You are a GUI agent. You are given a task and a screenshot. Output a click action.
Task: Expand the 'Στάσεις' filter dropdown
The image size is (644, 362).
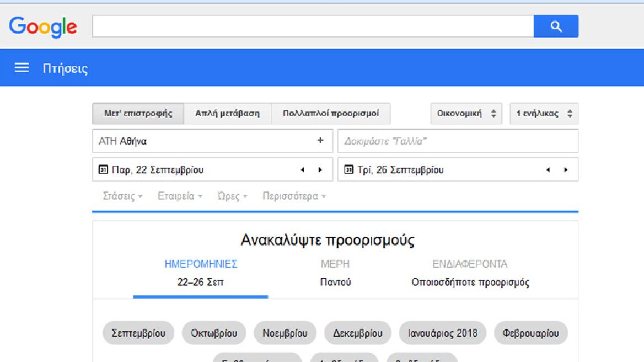click(121, 196)
